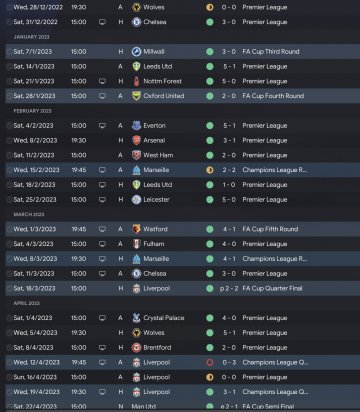Open the West Ham team link
Viewport: 360px width, 412px height.
point(158,155)
